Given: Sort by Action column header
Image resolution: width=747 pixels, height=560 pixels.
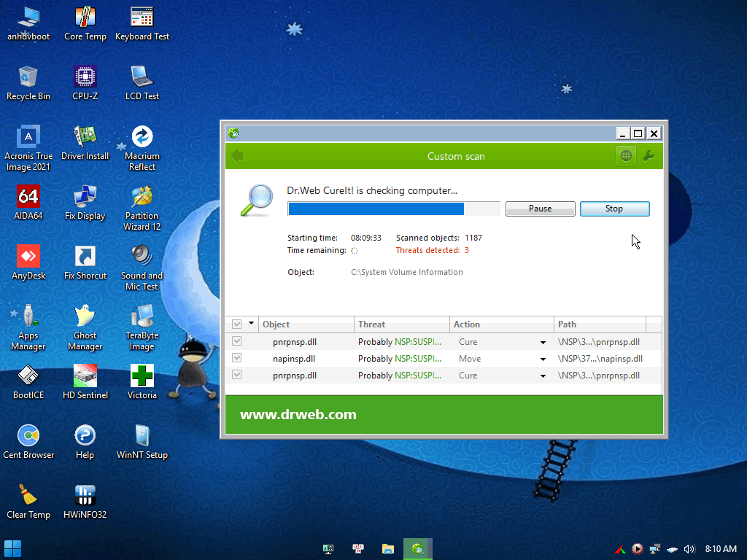Looking at the screenshot, I should 502,324.
